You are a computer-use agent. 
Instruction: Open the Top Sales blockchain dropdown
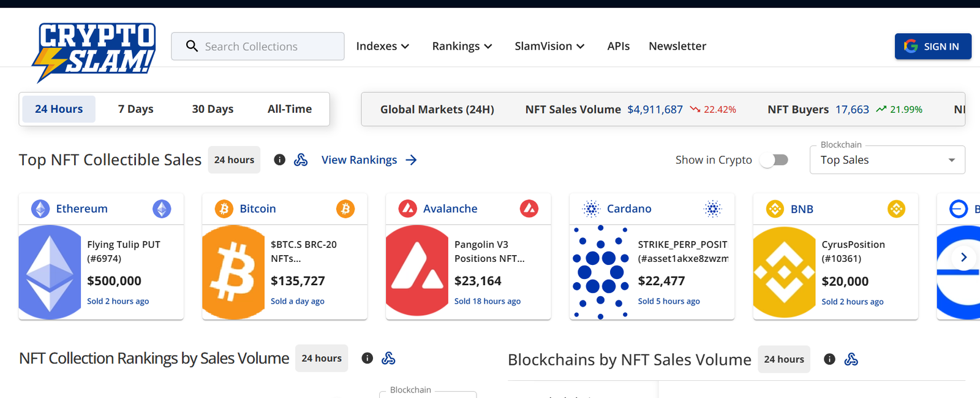coord(887,160)
